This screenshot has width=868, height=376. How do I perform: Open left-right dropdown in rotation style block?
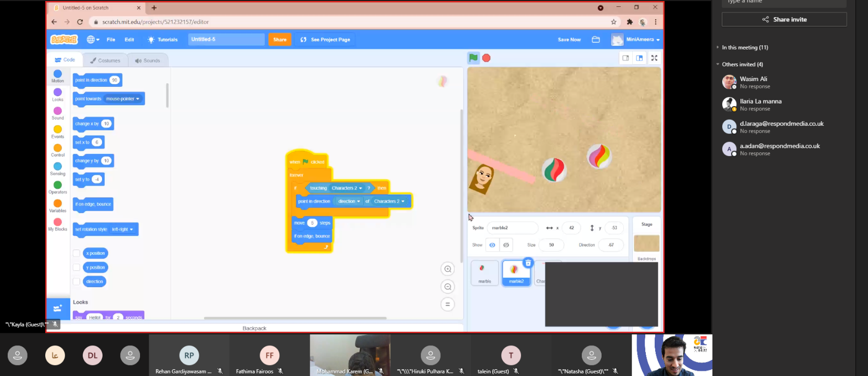(123, 229)
